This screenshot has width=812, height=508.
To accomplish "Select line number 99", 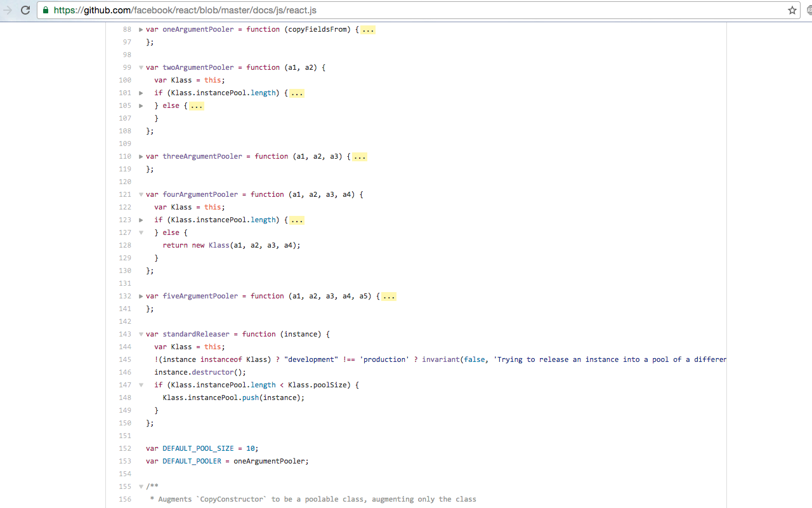I will [x=127, y=67].
